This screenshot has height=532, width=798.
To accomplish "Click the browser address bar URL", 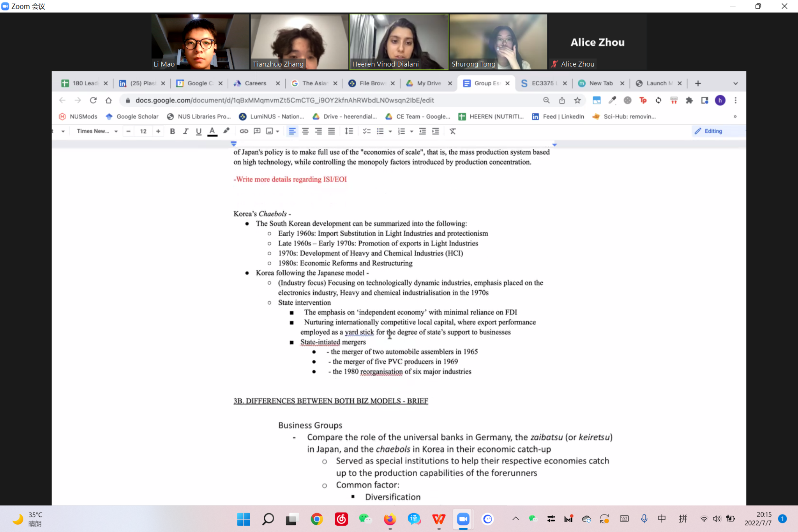I will (284, 101).
